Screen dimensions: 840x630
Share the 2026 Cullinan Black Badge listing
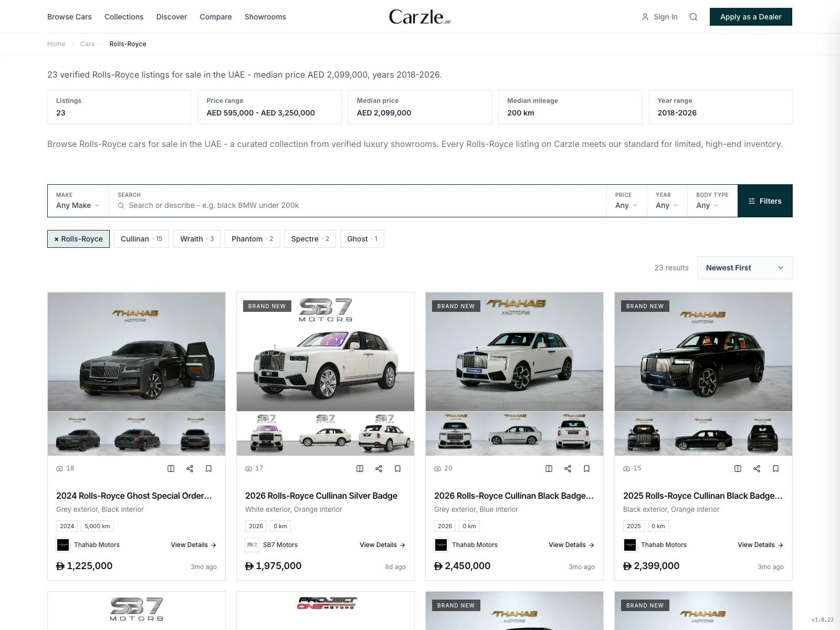(568, 468)
